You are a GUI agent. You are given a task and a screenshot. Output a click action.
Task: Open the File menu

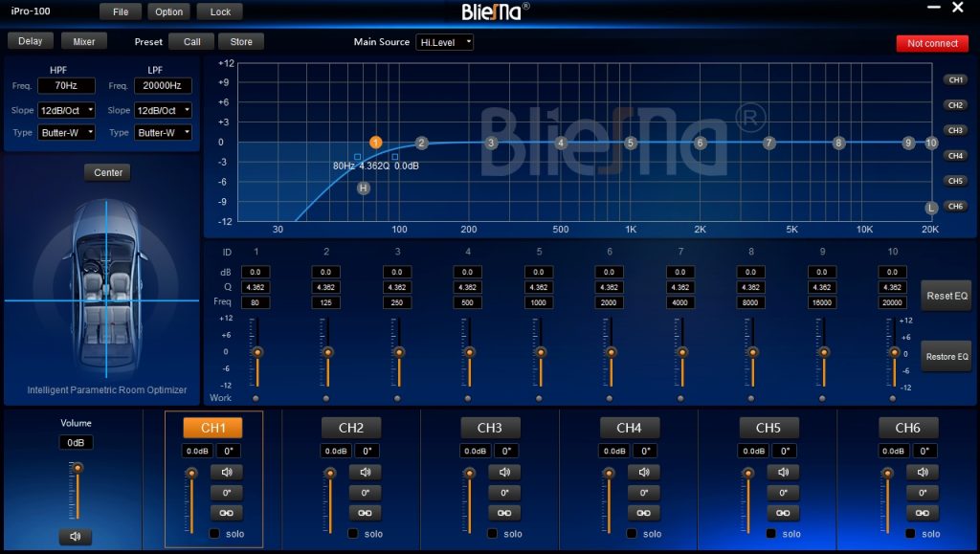tap(121, 11)
